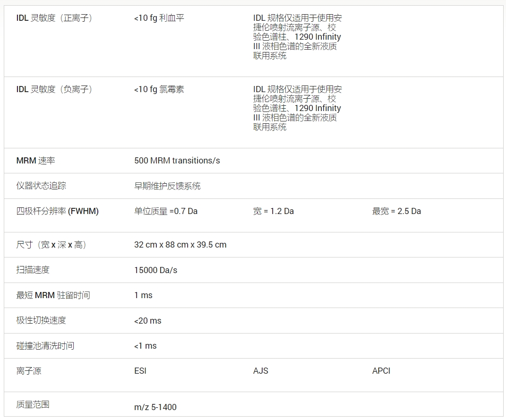Viewport: 506px width, 420px height.
Task: Click the "<10 fg 氯霉素" value
Action: pyautogui.click(x=159, y=89)
